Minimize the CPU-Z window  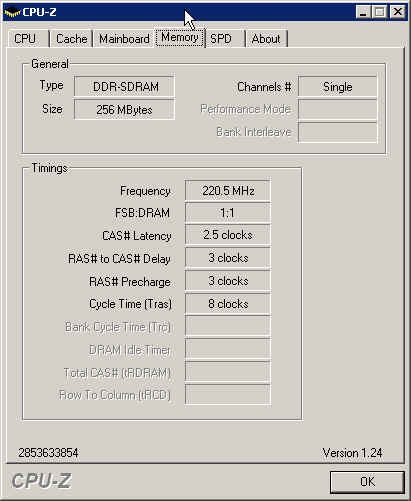click(x=363, y=12)
